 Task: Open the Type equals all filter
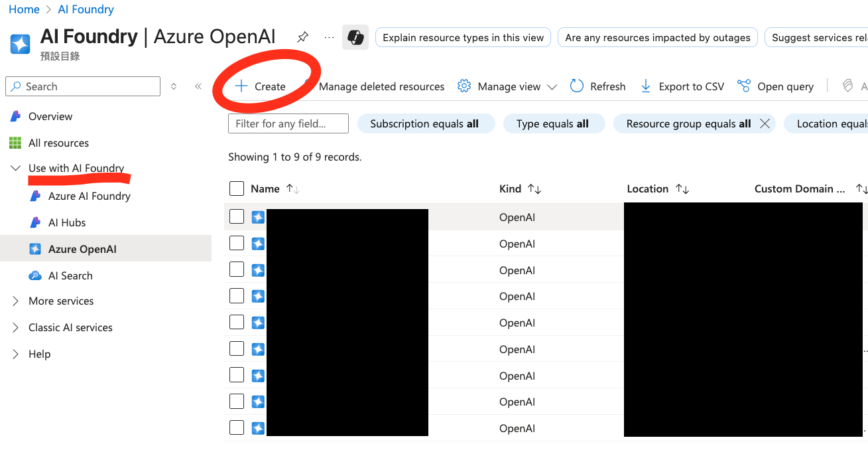[x=554, y=123]
